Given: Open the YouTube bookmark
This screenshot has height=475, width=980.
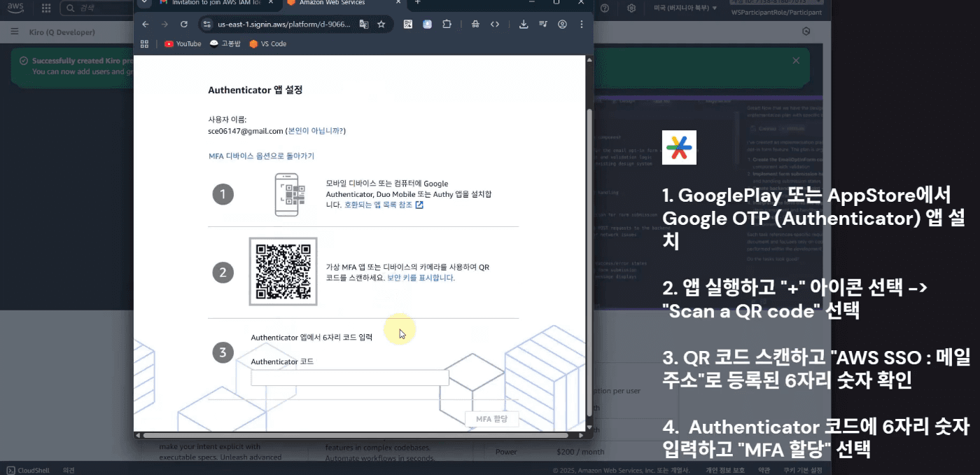Looking at the screenshot, I should (183, 43).
